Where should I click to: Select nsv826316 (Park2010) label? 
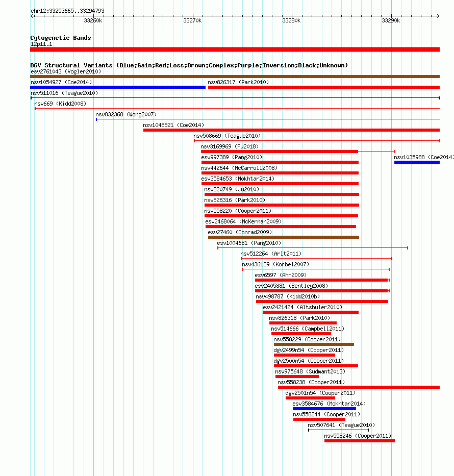(x=235, y=200)
